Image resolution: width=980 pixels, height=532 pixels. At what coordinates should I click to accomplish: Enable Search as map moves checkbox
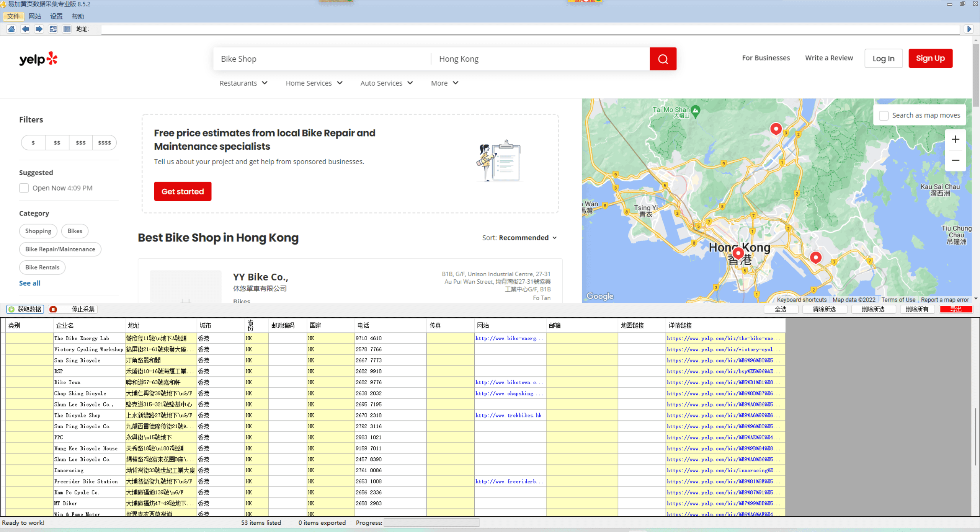(x=884, y=116)
